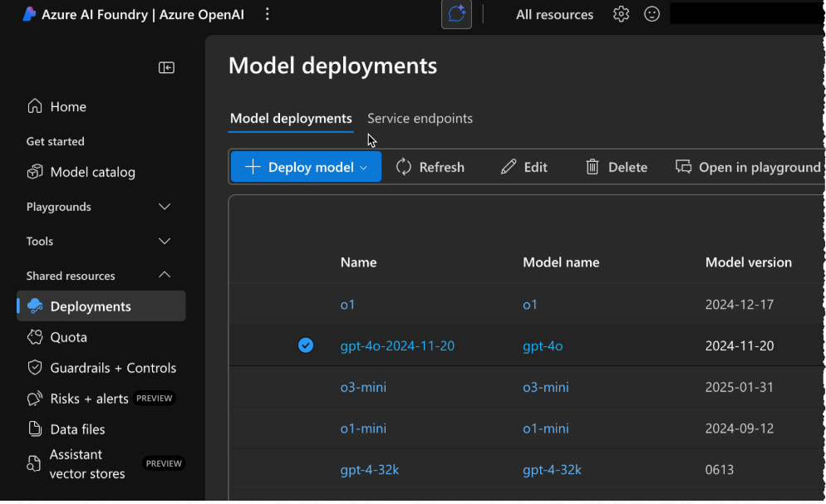Open the three-dot more options menu
Image resolution: width=826 pixels, height=504 pixels.
tap(267, 14)
